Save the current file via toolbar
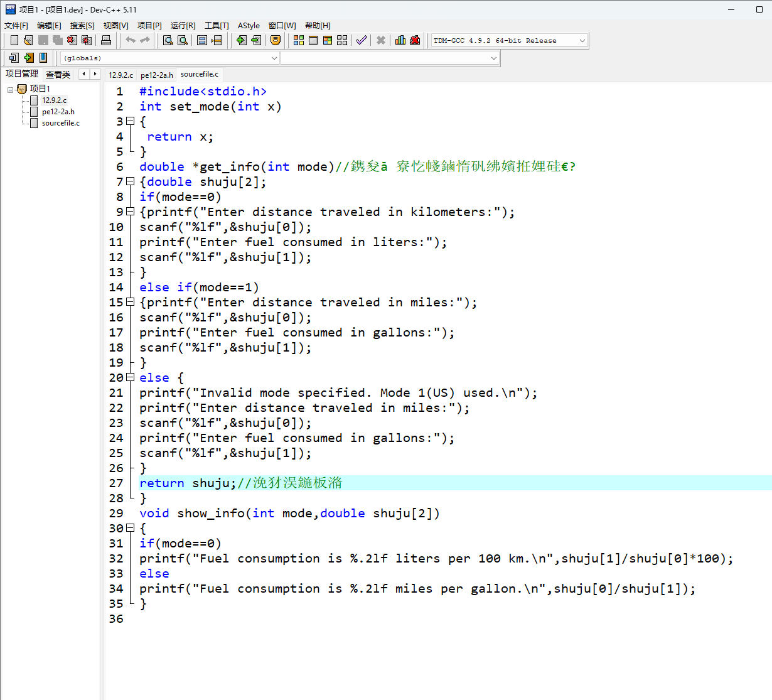 click(43, 40)
